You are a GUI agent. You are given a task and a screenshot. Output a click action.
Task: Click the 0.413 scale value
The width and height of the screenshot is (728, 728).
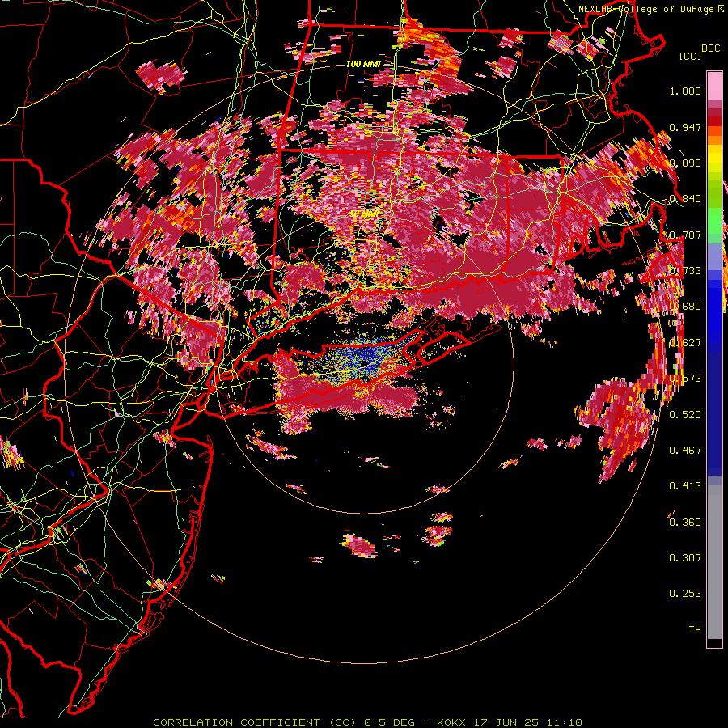pyautogui.click(x=685, y=485)
